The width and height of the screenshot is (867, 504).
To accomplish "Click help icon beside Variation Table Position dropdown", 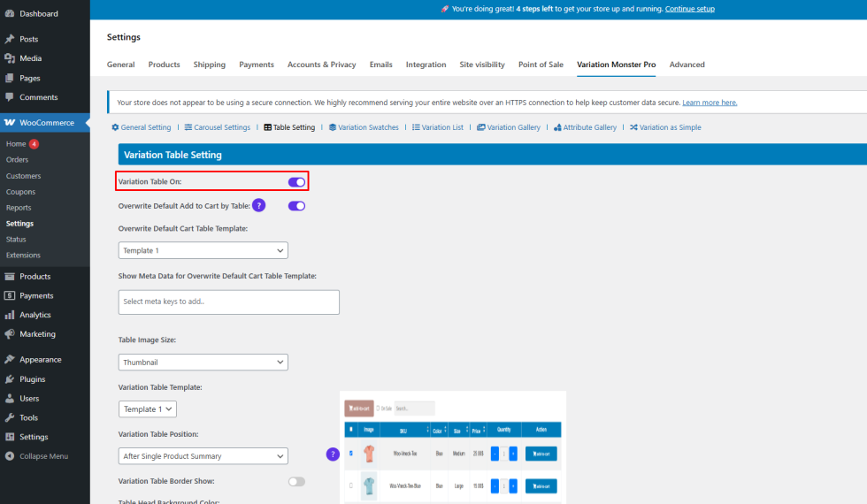I will click(x=333, y=454).
